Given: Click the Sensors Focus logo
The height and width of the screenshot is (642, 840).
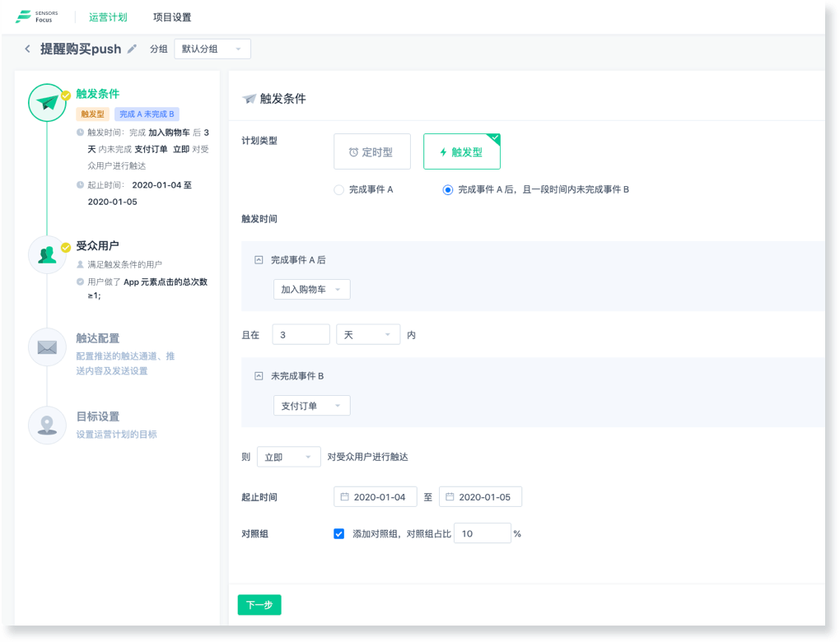Looking at the screenshot, I should [37, 16].
